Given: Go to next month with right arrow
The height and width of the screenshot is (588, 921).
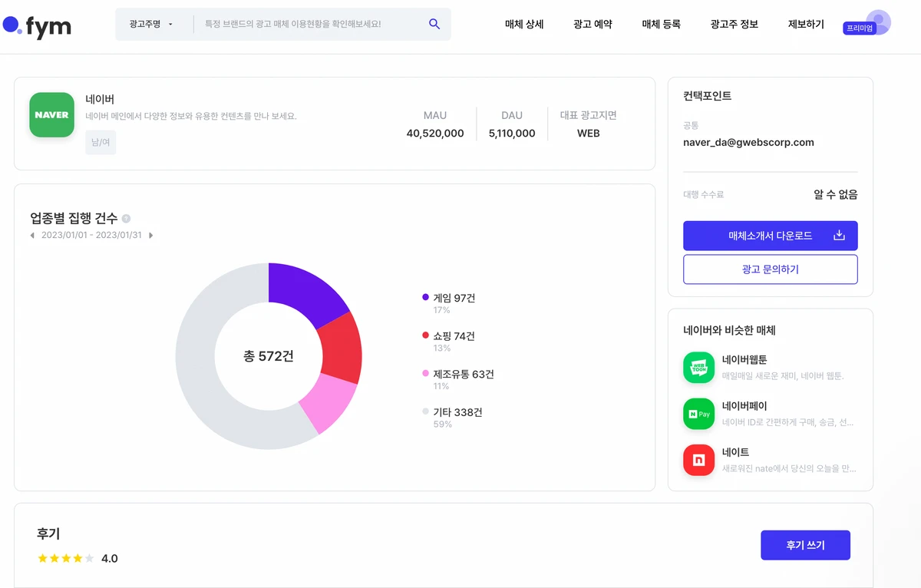Looking at the screenshot, I should 150,236.
